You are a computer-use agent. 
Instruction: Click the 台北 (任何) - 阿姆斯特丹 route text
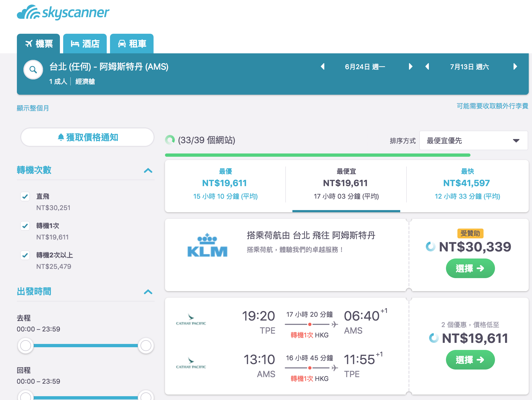point(109,67)
